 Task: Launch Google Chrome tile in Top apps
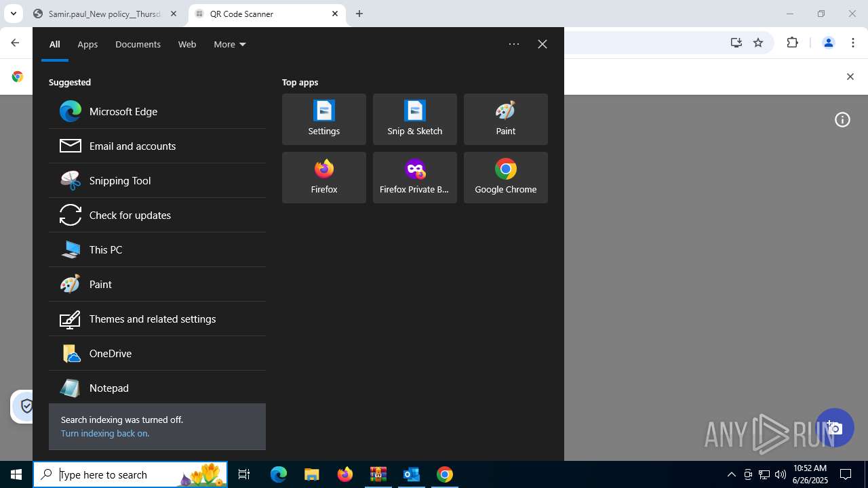coord(506,178)
